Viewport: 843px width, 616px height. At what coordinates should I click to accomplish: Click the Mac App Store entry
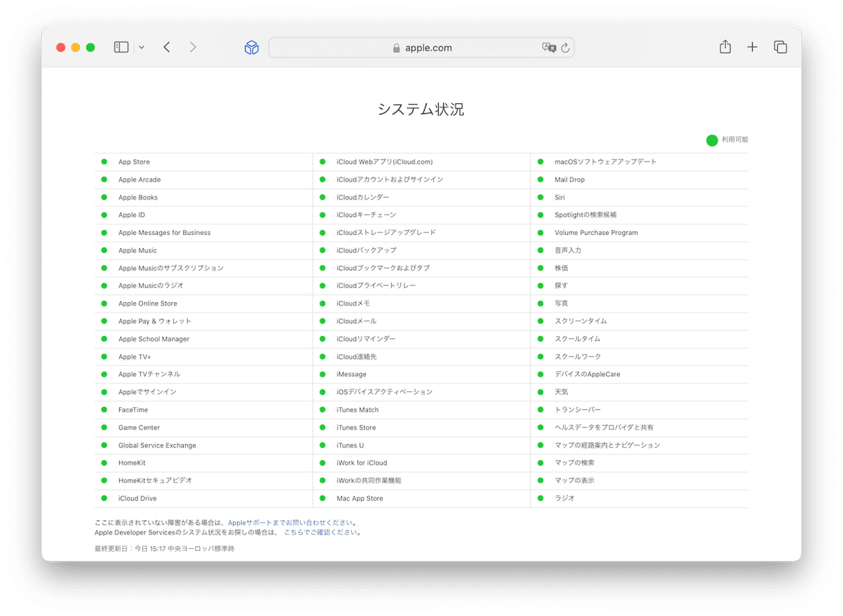(360, 499)
